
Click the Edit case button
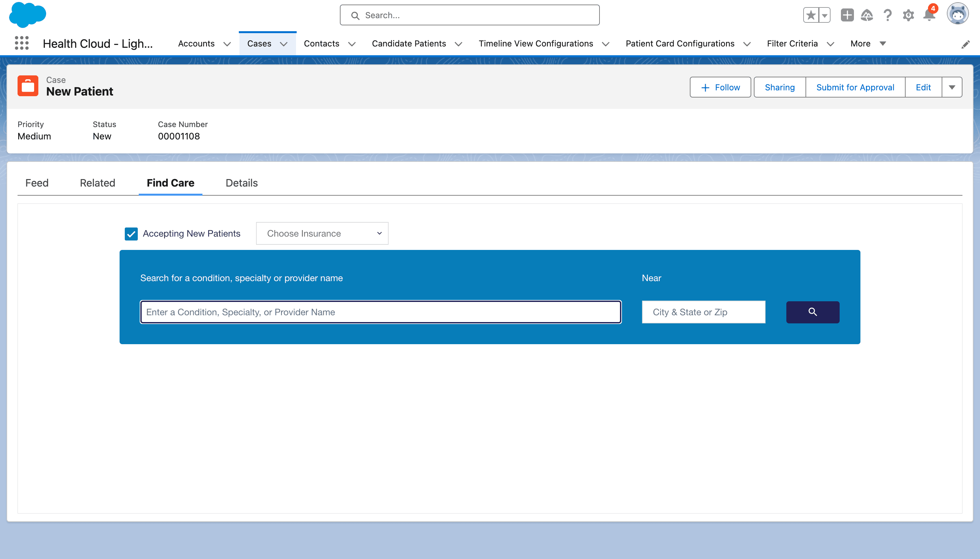click(923, 87)
